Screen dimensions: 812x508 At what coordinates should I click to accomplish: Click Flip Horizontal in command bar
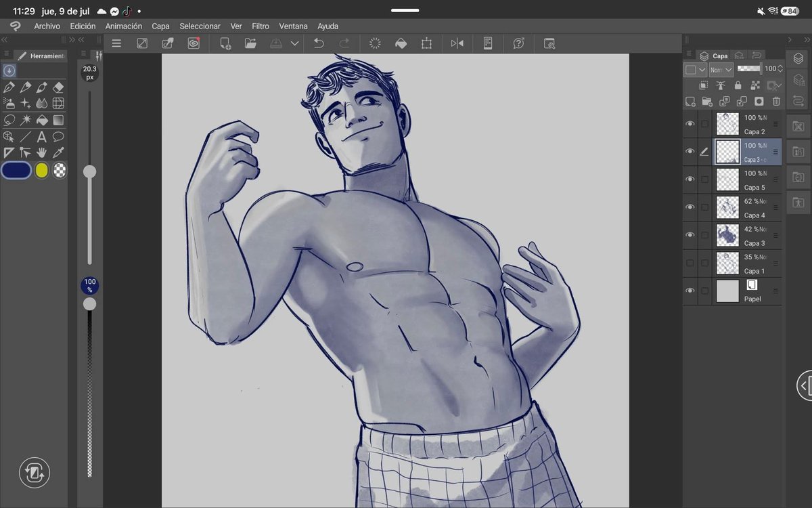[x=457, y=43]
